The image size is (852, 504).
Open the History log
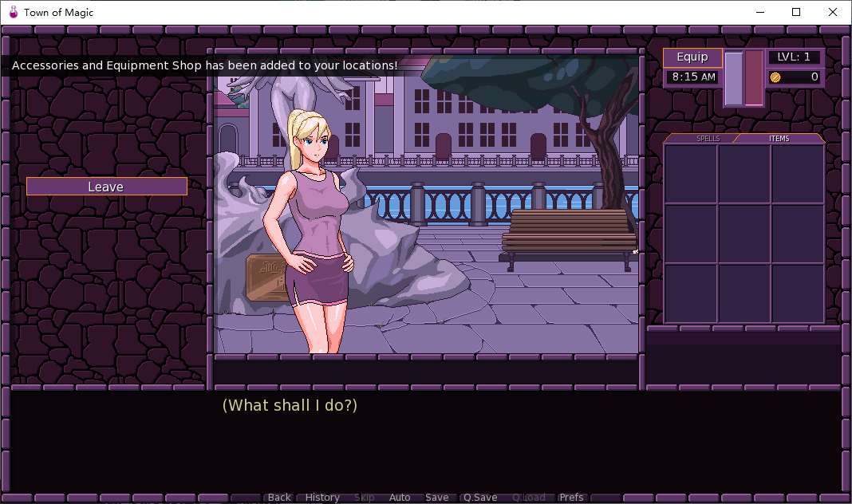pyautogui.click(x=322, y=497)
